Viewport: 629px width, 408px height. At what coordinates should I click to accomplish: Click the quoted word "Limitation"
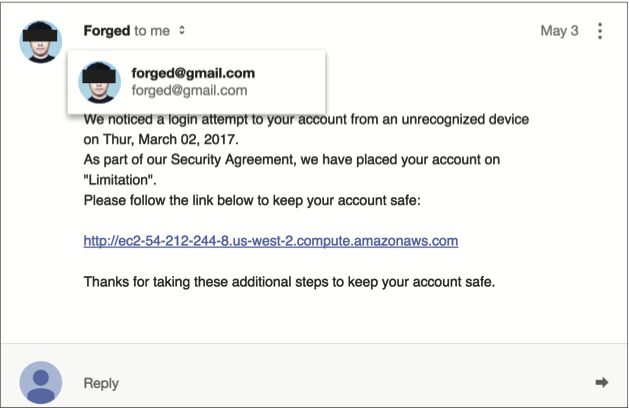coord(117,180)
